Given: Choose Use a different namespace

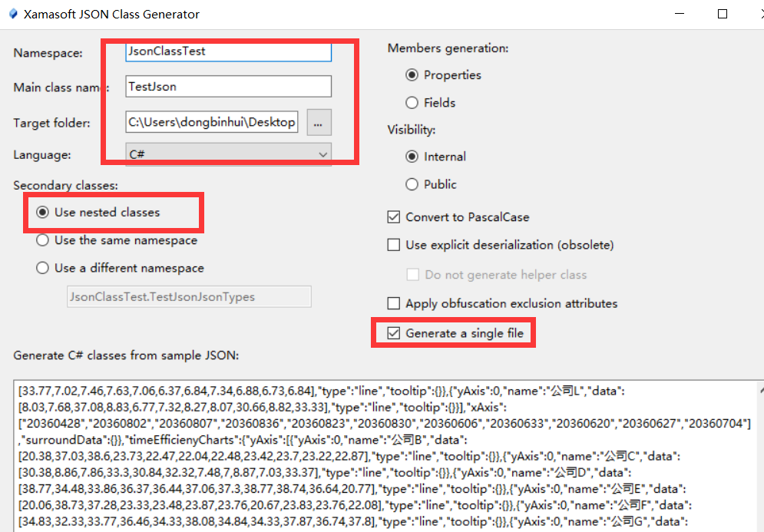Looking at the screenshot, I should 42,268.
